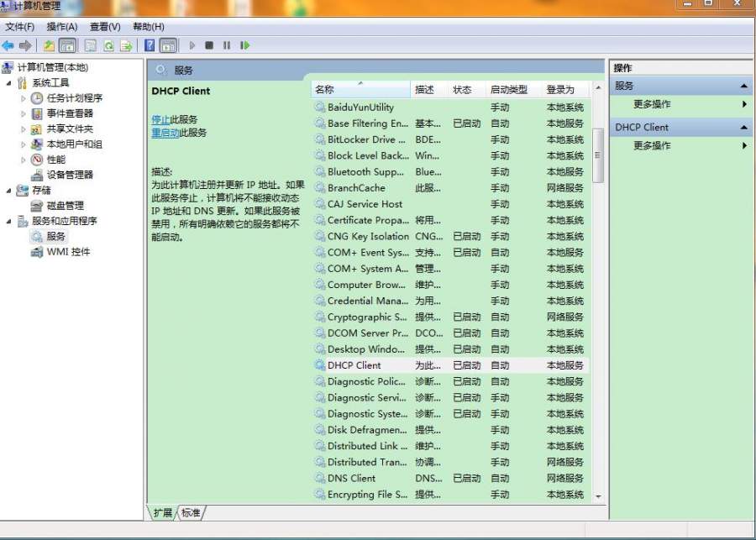The height and width of the screenshot is (540, 756).
Task: Click the Back arrow toolbar icon
Action: [8, 46]
